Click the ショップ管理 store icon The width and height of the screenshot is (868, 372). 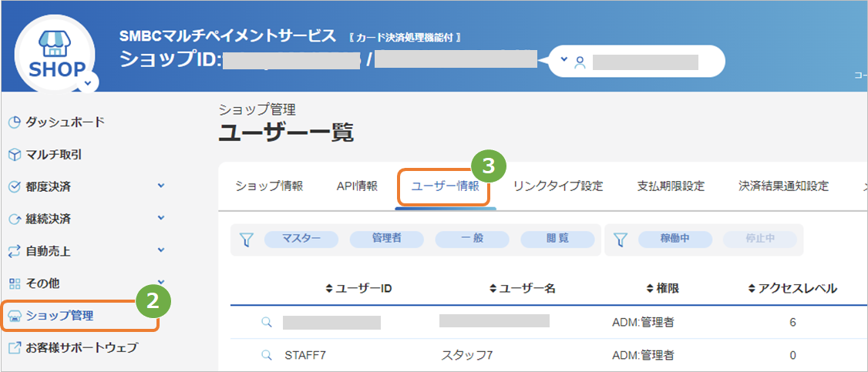(15, 317)
